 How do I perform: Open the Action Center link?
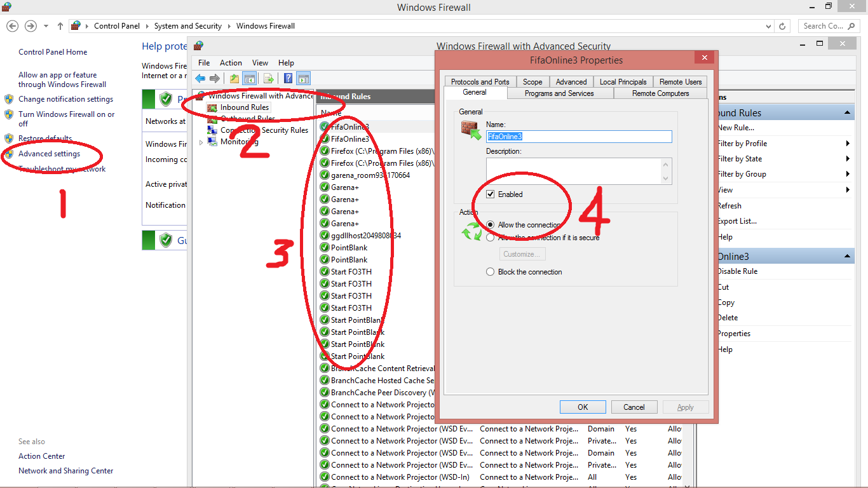(x=41, y=456)
